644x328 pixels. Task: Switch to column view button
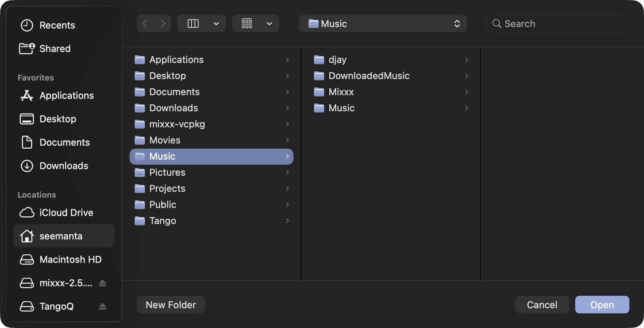click(193, 24)
